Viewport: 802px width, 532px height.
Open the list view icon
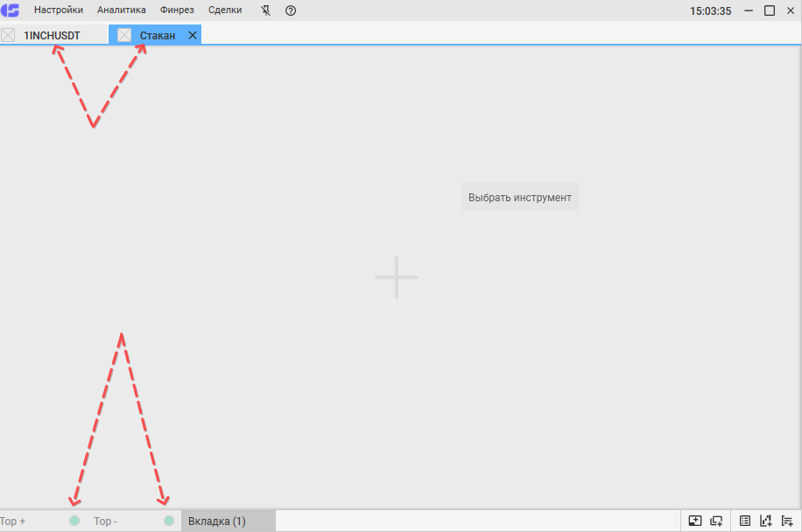click(745, 521)
